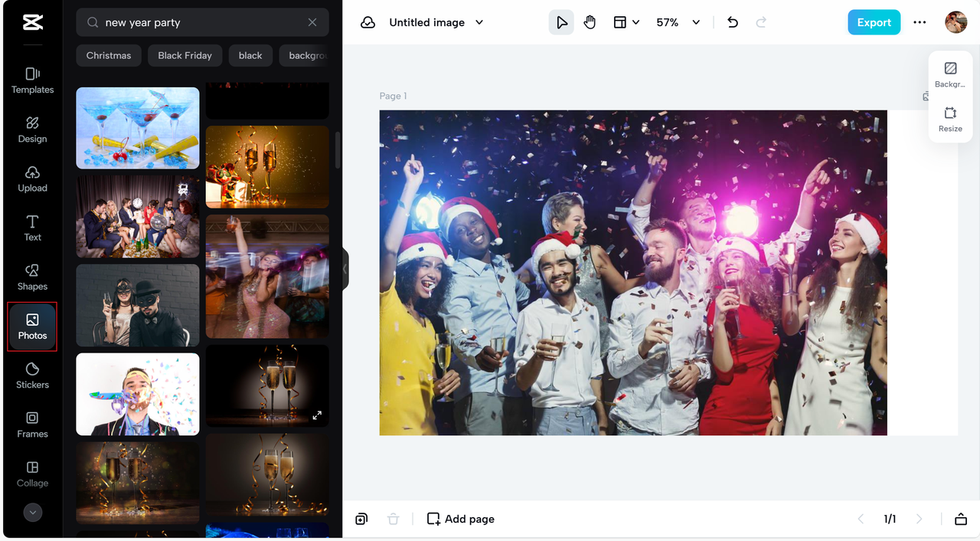The width and height of the screenshot is (980, 541).
Task: Go to next page arrow
Action: coord(920,519)
